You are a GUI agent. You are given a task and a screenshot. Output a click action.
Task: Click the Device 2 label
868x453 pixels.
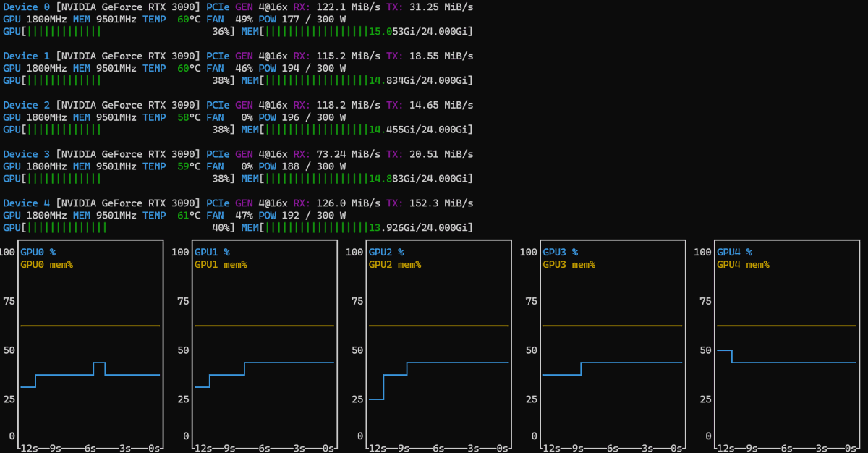(x=27, y=105)
